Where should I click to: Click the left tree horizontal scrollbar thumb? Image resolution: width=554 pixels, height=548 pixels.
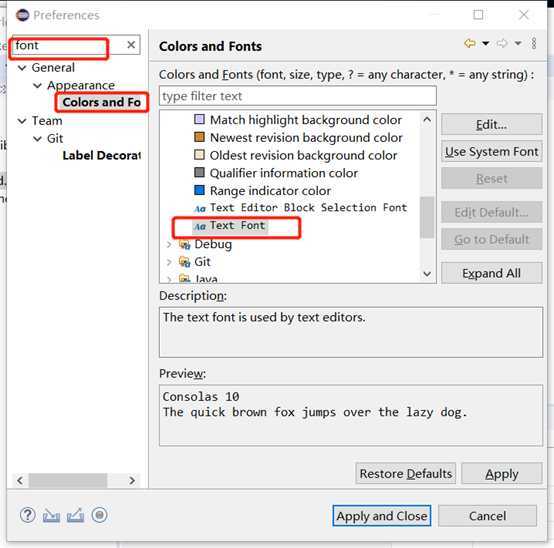click(x=68, y=481)
